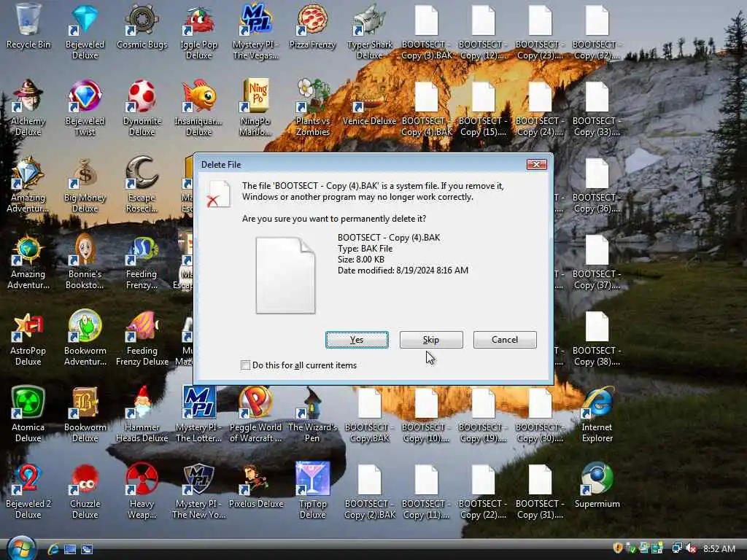This screenshot has width=747, height=560.
Task: Select the NingPo MahJong shortcut
Action: point(256,108)
